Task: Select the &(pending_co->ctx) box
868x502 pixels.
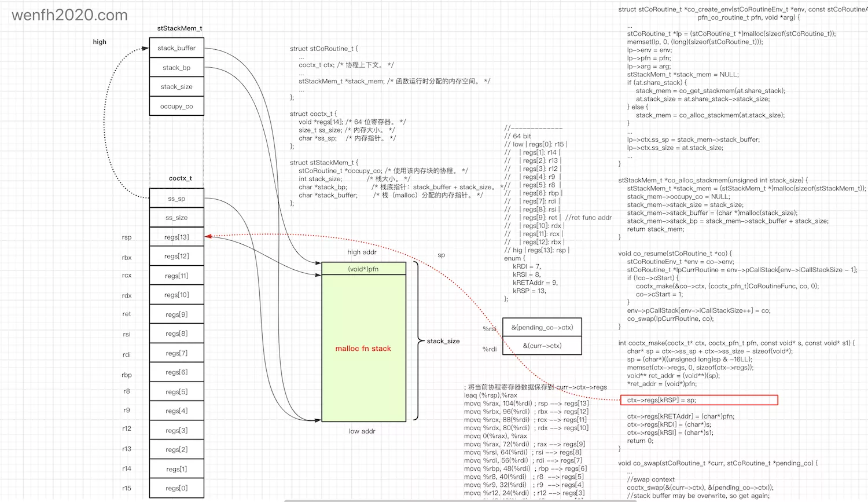Action: 542,327
